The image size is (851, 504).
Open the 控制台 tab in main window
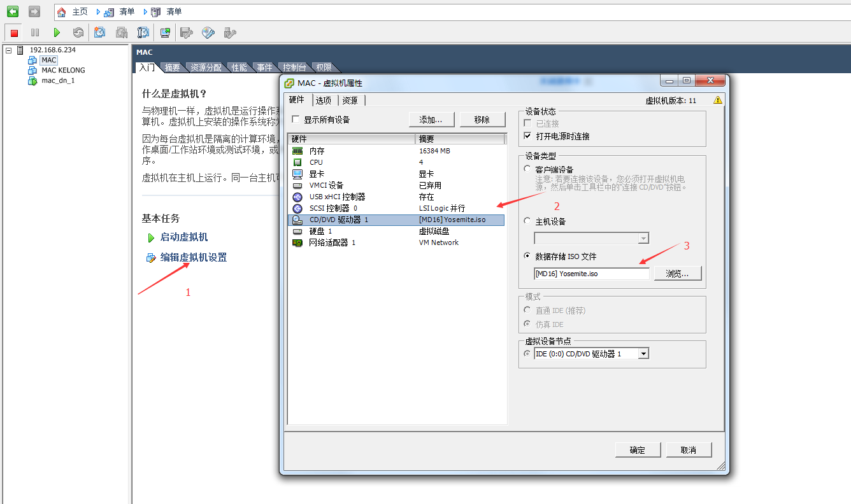click(294, 67)
